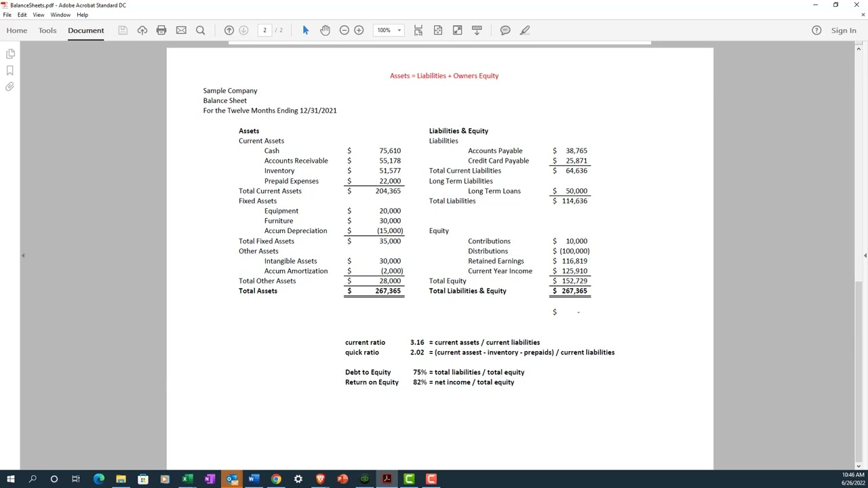Open the Edit menu
This screenshot has height=488, width=868.
coord(22,15)
